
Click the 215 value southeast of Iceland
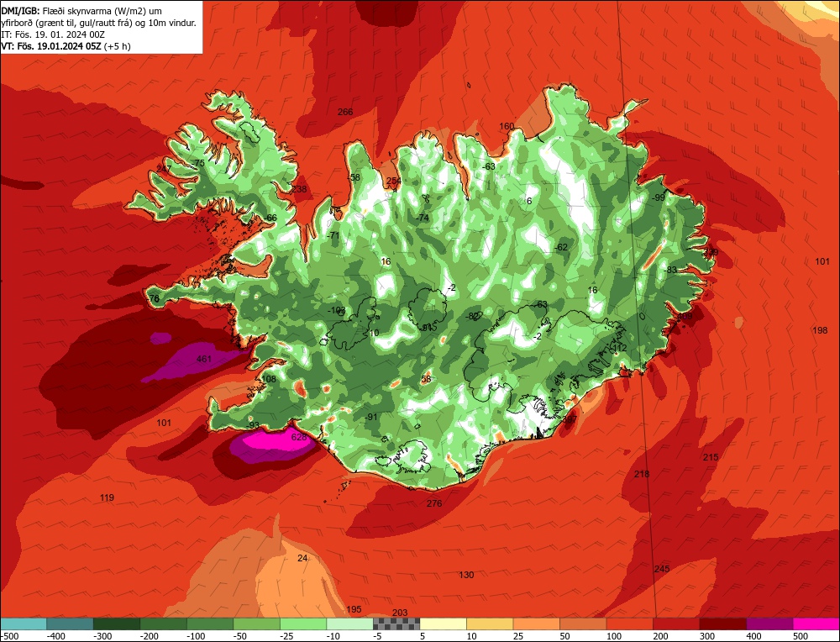click(x=711, y=457)
